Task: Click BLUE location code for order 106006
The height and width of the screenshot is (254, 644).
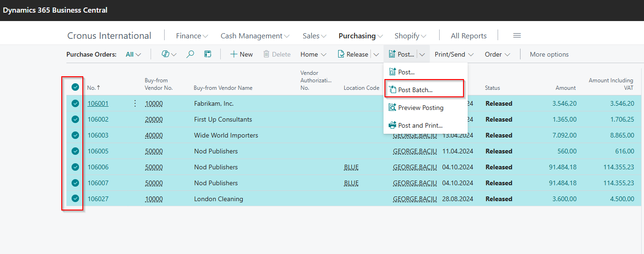Action: [x=351, y=167]
